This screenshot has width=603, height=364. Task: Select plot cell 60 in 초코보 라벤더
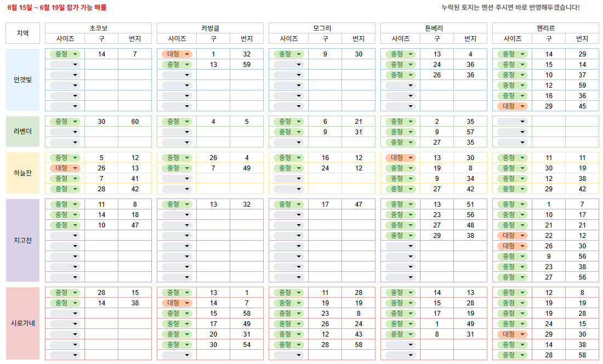pyautogui.click(x=135, y=122)
